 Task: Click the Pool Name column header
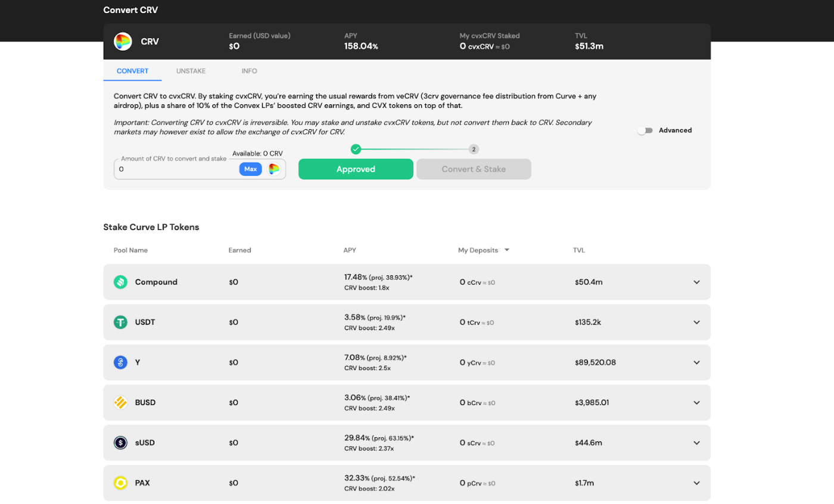[x=130, y=250]
